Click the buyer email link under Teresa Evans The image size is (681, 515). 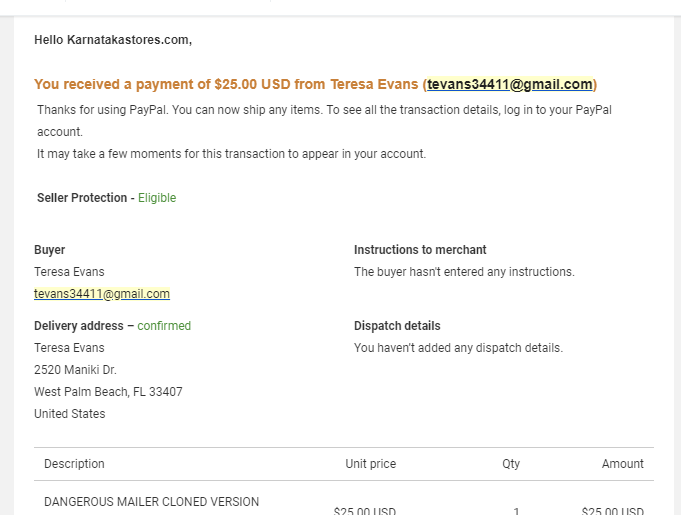(102, 294)
